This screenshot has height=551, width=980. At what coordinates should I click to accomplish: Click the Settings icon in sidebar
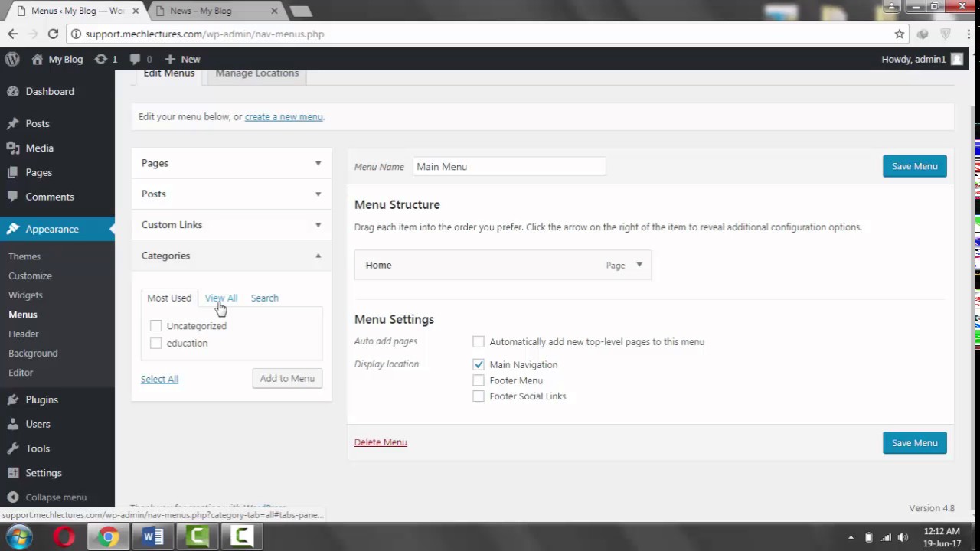(x=13, y=473)
